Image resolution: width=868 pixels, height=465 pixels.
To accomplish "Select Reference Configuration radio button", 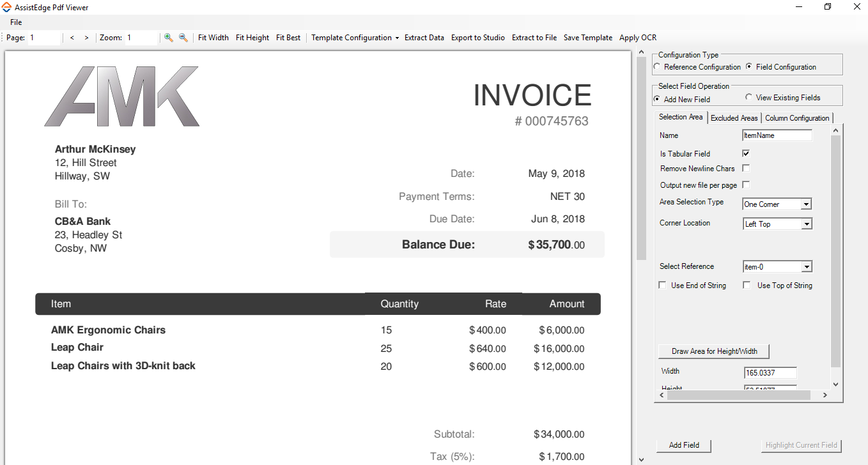I will (x=657, y=67).
